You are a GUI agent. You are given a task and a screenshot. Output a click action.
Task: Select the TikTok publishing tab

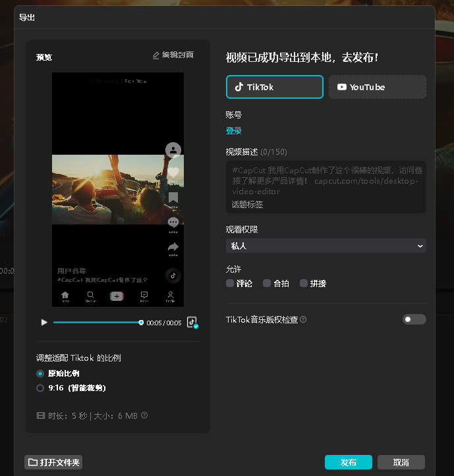(274, 87)
